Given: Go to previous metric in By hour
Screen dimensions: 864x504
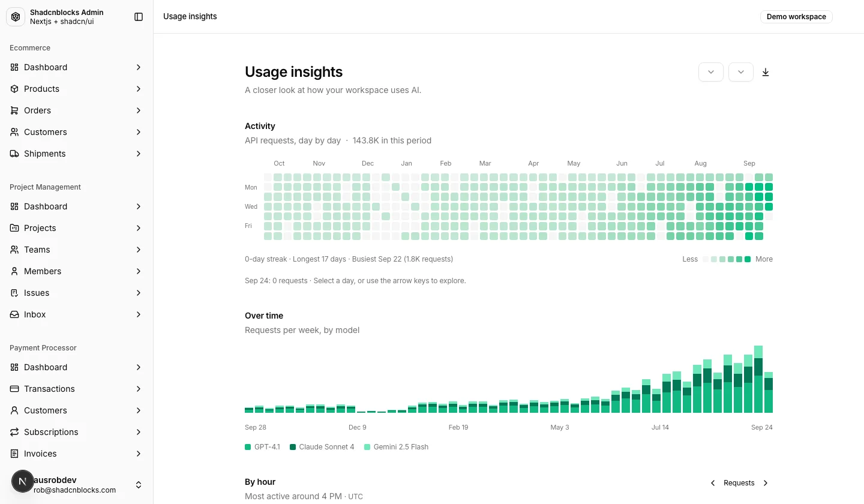Looking at the screenshot, I should click(x=713, y=483).
